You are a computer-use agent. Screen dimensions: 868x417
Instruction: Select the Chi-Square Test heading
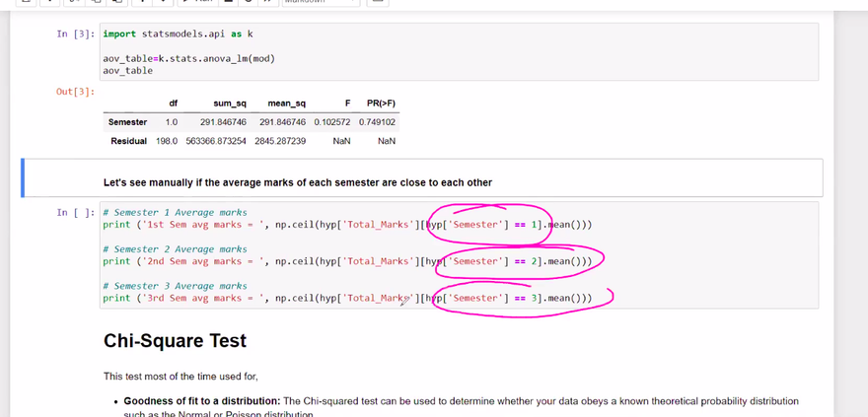tap(175, 341)
